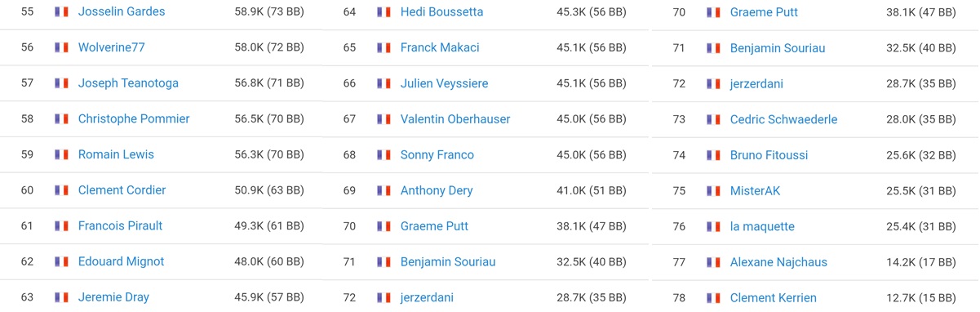The image size is (980, 312).
Task: Open Christophe Pommier's player link
Action: coord(134,118)
